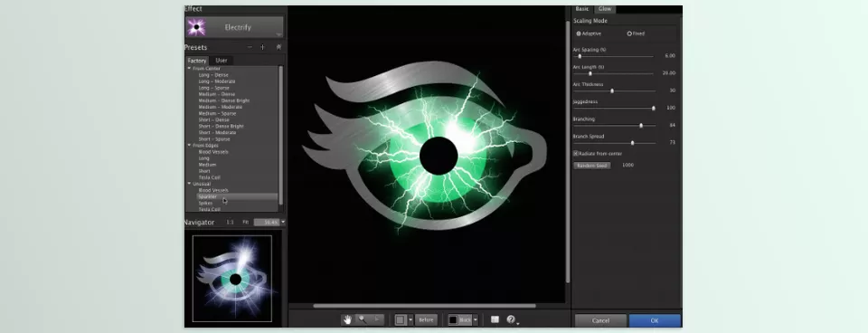Click the Arc Spacing value 6.00

tap(670, 56)
